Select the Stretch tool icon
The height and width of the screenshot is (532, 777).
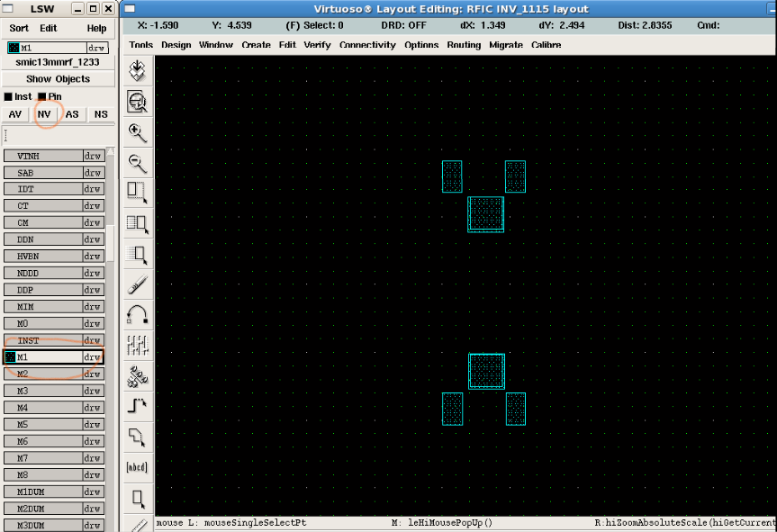click(x=137, y=194)
